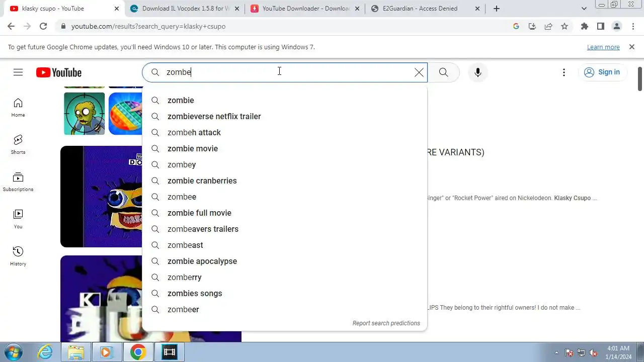Choose the "zombeavers trailers" suggestion

coord(285,229)
